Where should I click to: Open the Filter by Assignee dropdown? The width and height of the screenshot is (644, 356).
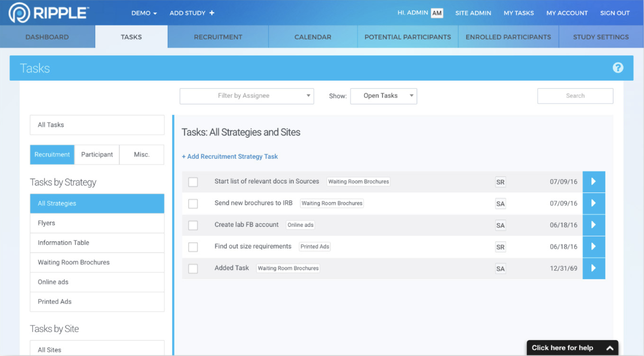tap(247, 96)
